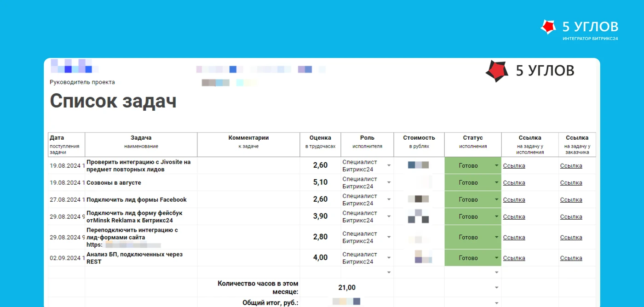Viewport: 644px width, 307px height.
Task: Select empty comment cell for Jivosite task
Action: 248,166
